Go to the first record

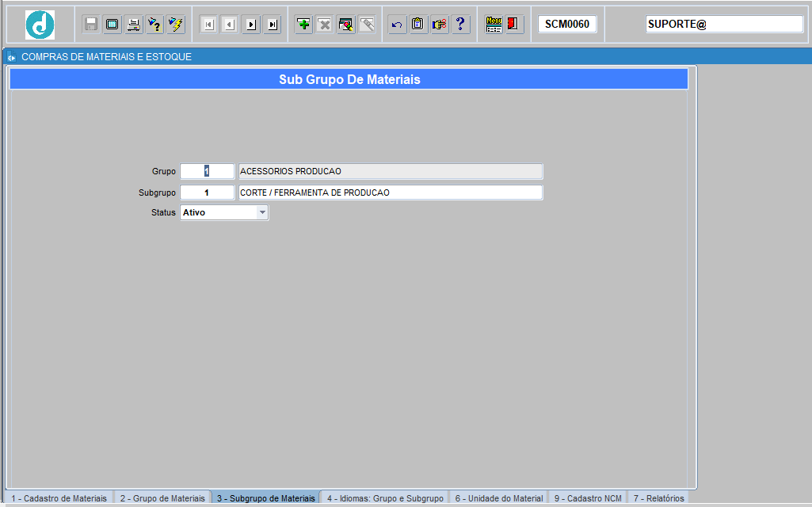point(208,25)
